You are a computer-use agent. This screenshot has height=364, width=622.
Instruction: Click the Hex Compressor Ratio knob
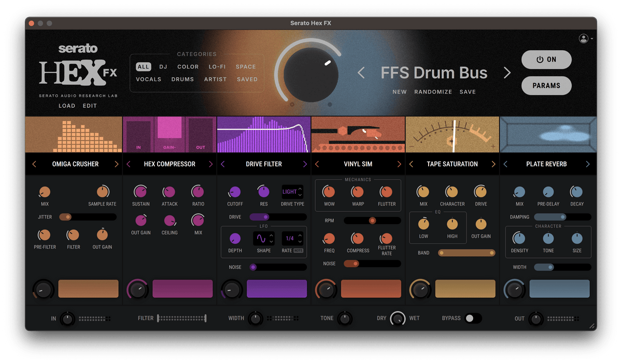click(198, 192)
